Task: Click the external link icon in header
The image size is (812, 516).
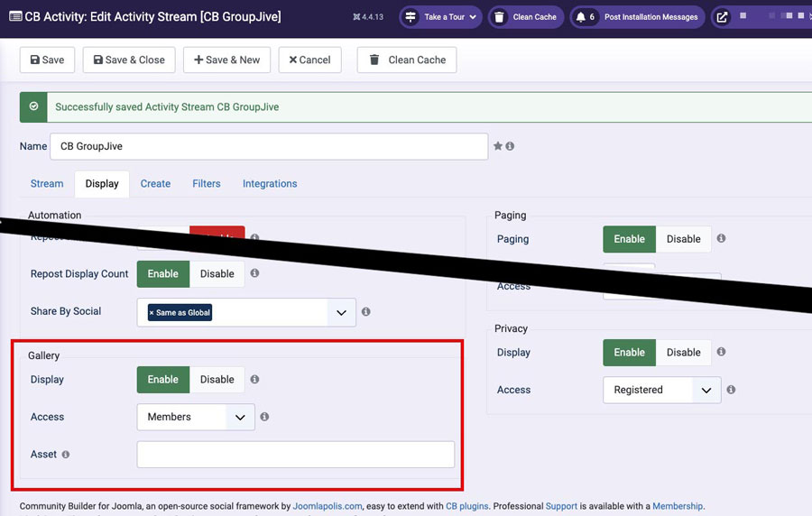Action: (x=722, y=17)
